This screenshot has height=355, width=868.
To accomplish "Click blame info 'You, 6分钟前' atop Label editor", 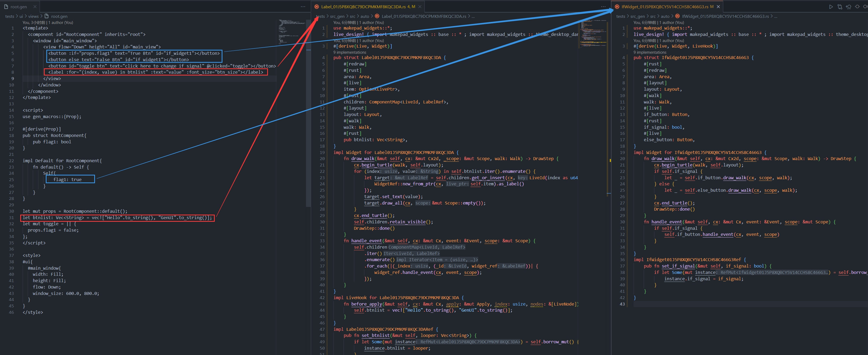I will click(x=358, y=23).
